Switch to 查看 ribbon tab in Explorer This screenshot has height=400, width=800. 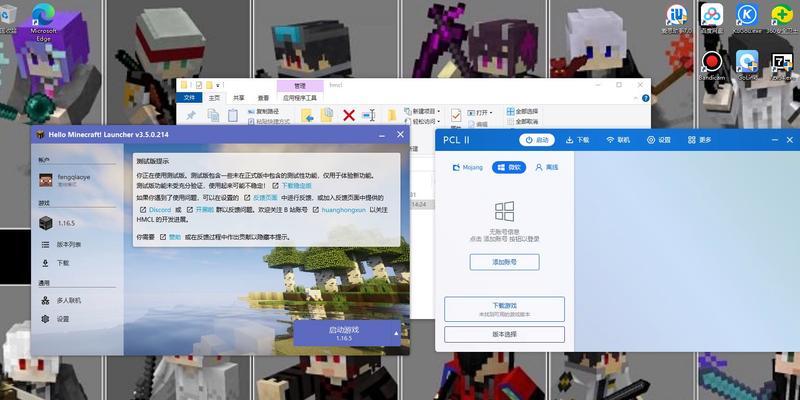point(263,97)
